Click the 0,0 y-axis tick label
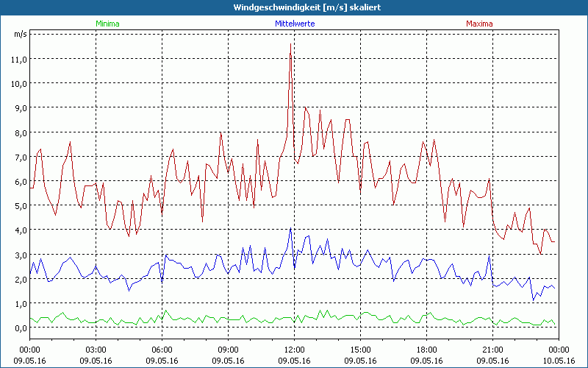Viewport: 588px width, 368px height. pos(21,328)
